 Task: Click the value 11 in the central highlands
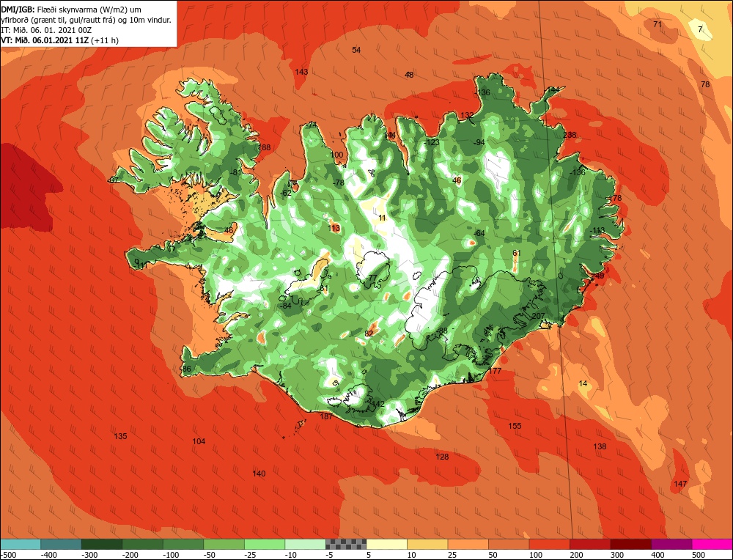(383, 218)
